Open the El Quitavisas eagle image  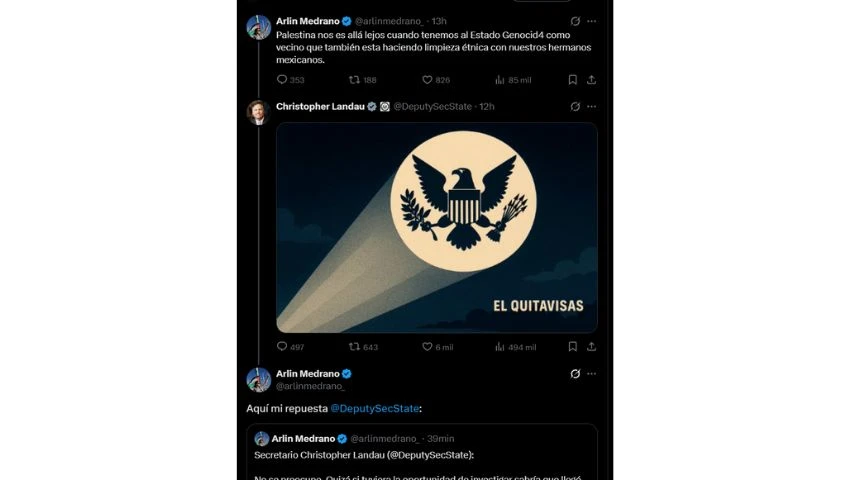437,227
